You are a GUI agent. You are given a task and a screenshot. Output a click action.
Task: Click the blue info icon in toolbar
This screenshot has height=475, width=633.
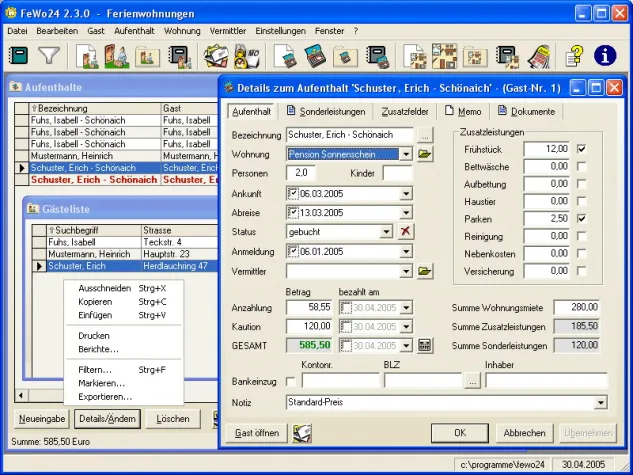tap(605, 56)
